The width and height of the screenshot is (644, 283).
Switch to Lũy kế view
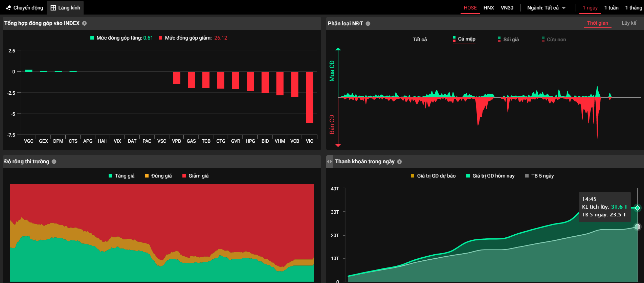tap(629, 23)
